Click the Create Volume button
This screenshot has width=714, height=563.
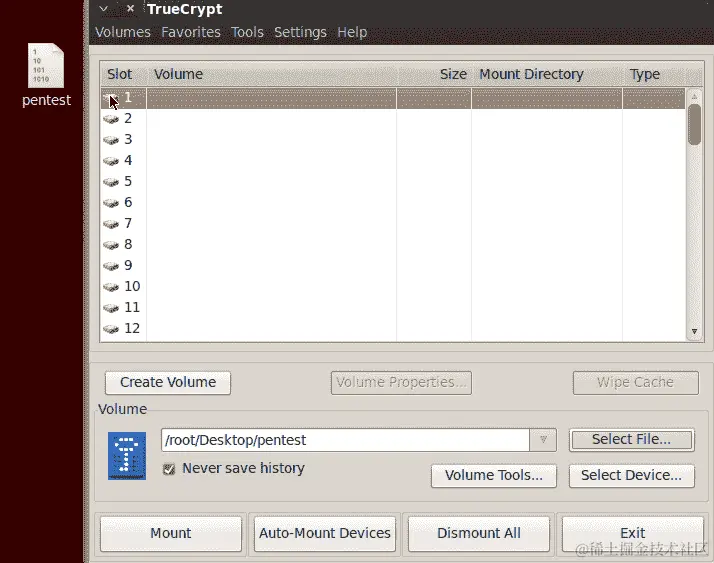click(168, 383)
